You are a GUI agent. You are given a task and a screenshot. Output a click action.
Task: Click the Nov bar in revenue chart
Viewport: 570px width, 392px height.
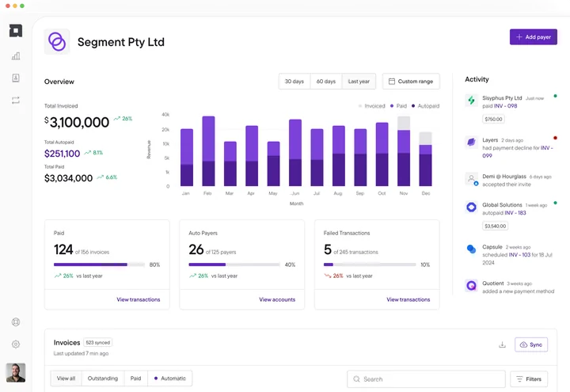pyautogui.click(x=404, y=151)
